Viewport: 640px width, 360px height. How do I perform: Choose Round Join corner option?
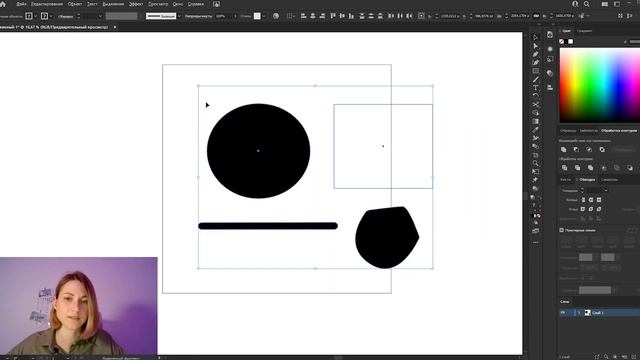(x=591, y=209)
